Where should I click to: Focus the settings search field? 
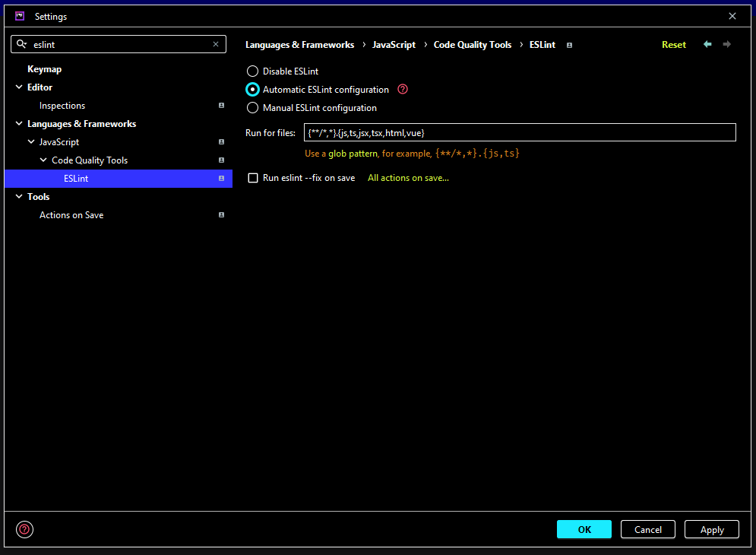(118, 44)
